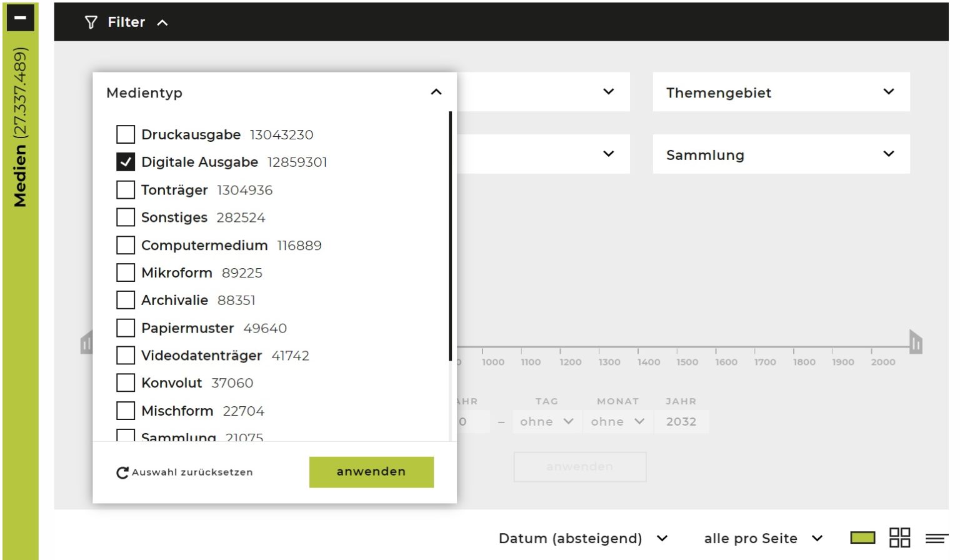This screenshot has width=960, height=560.
Task: Open the alle pro Seite dropdown
Action: pos(762,538)
